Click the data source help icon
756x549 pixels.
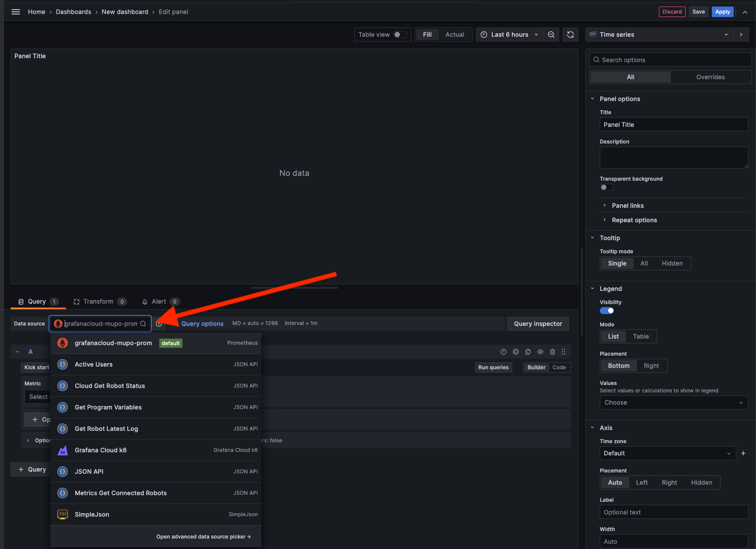159,324
